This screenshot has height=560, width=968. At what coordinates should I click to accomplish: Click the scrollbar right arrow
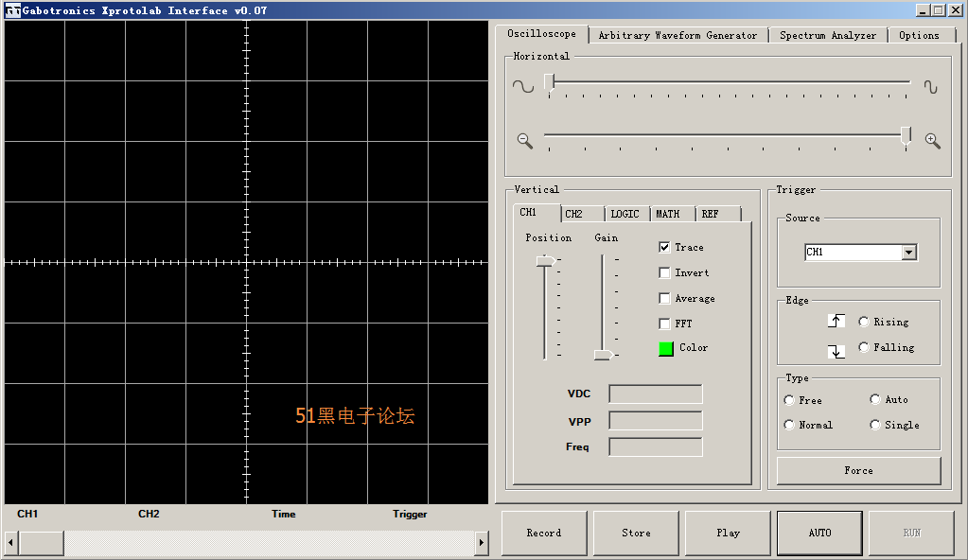[x=482, y=543]
